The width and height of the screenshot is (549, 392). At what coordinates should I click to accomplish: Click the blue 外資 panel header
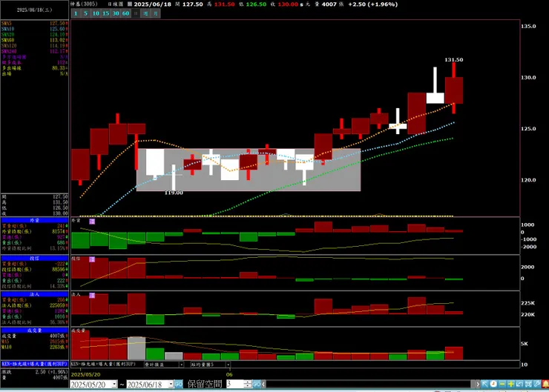[x=34, y=220]
